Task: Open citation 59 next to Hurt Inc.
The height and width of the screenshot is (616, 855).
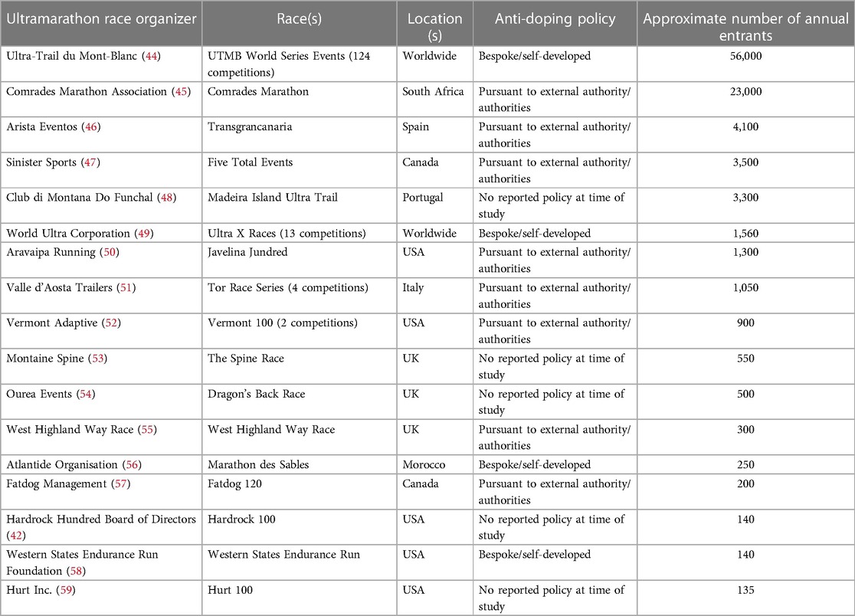Action: click(x=66, y=591)
